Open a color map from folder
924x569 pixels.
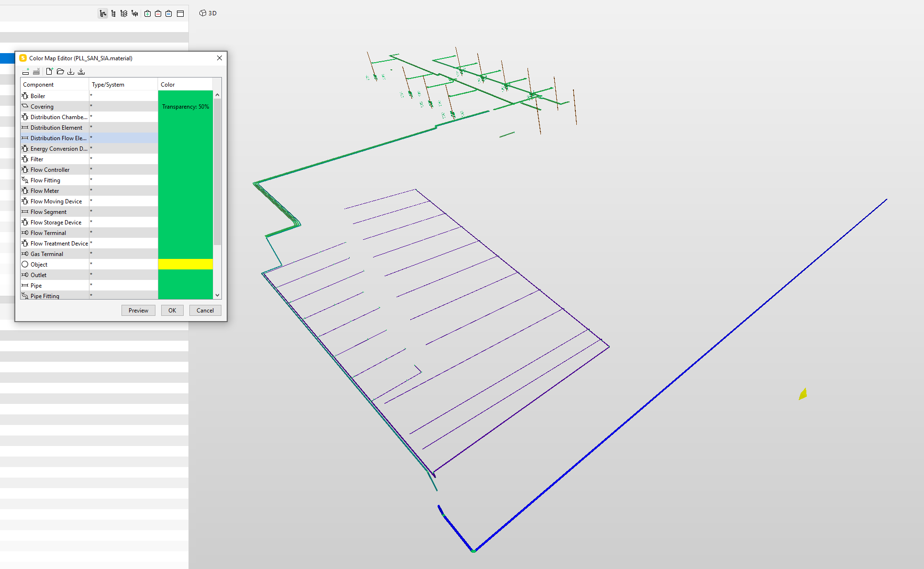coord(60,71)
